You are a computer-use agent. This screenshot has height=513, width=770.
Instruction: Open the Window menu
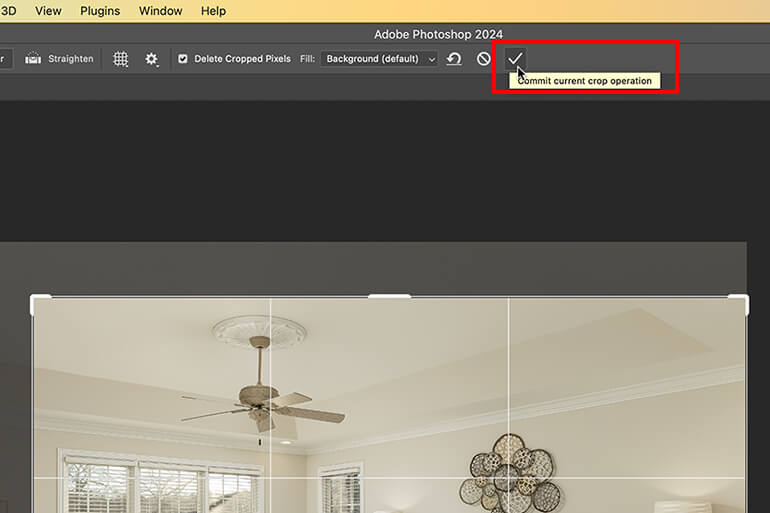click(x=161, y=11)
